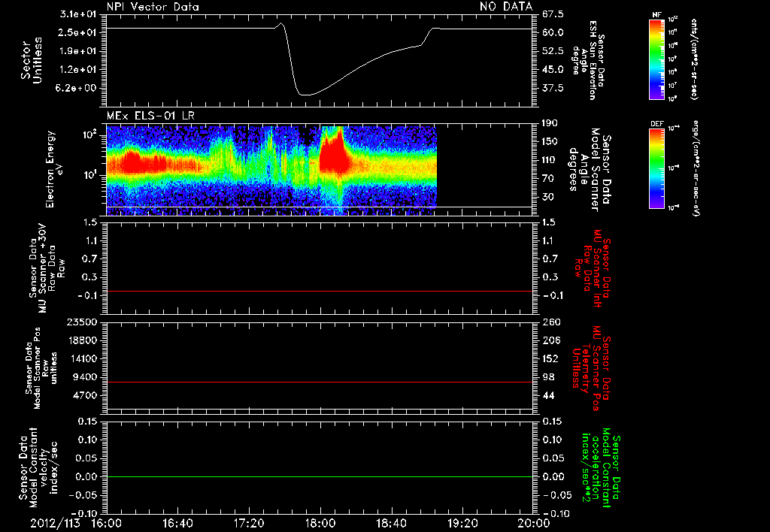770x532 pixels.
Task: Click the 18:40 time tick label
Action: [391, 523]
